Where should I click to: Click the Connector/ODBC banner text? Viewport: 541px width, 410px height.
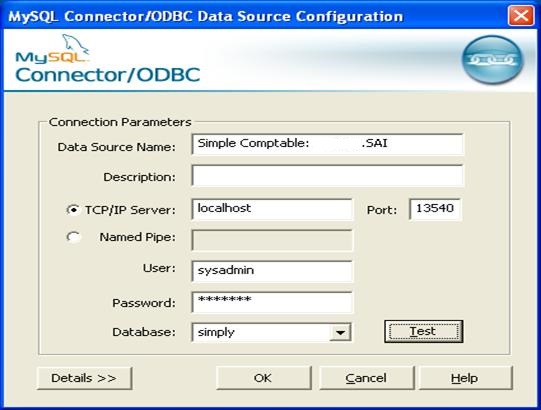108,75
